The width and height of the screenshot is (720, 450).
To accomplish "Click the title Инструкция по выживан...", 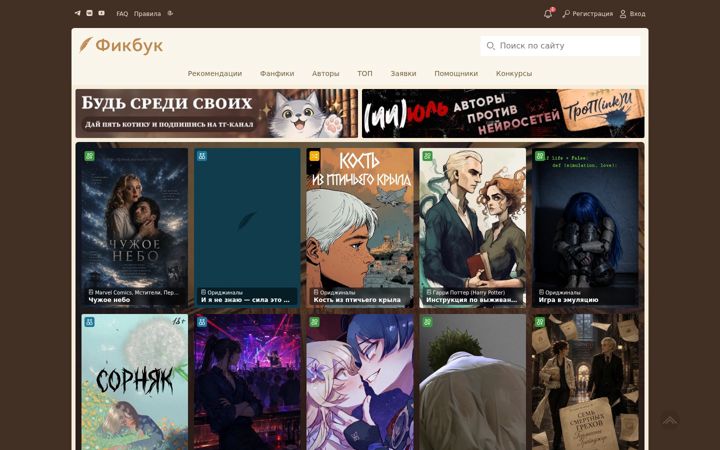I will 471,300.
